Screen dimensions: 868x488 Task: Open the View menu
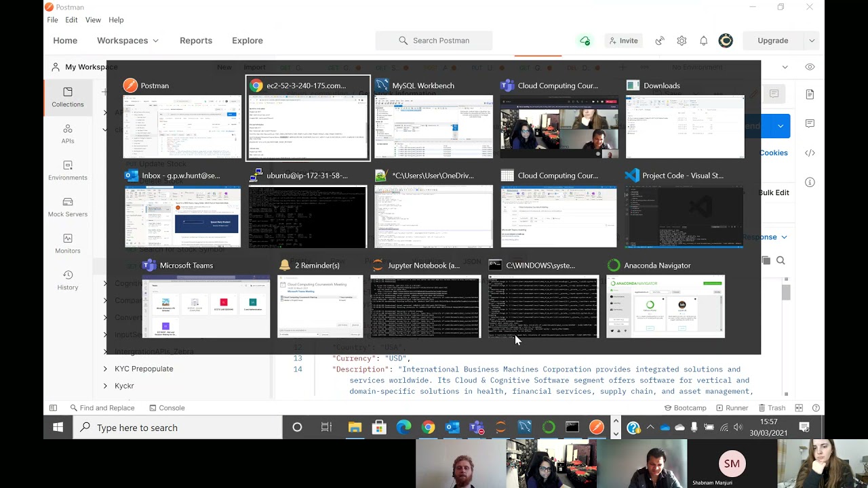click(x=93, y=20)
